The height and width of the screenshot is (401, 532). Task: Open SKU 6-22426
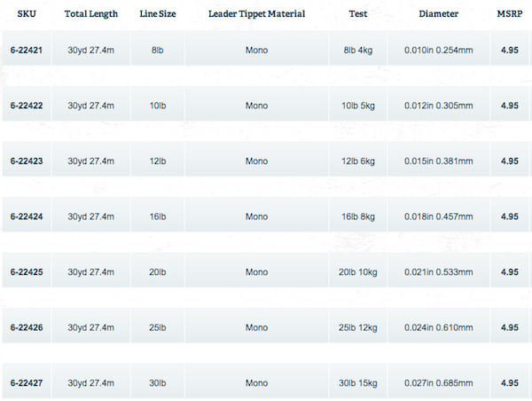click(x=27, y=327)
